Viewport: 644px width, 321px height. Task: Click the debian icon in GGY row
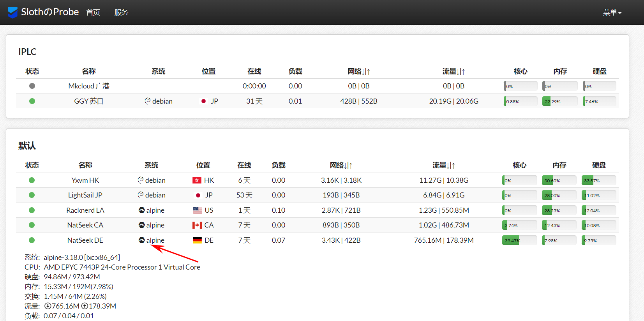147,101
